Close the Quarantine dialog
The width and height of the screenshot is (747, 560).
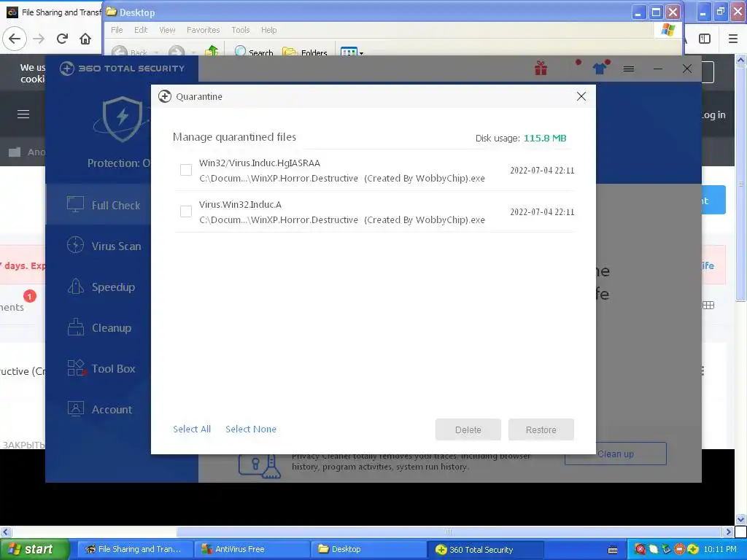pyautogui.click(x=581, y=96)
